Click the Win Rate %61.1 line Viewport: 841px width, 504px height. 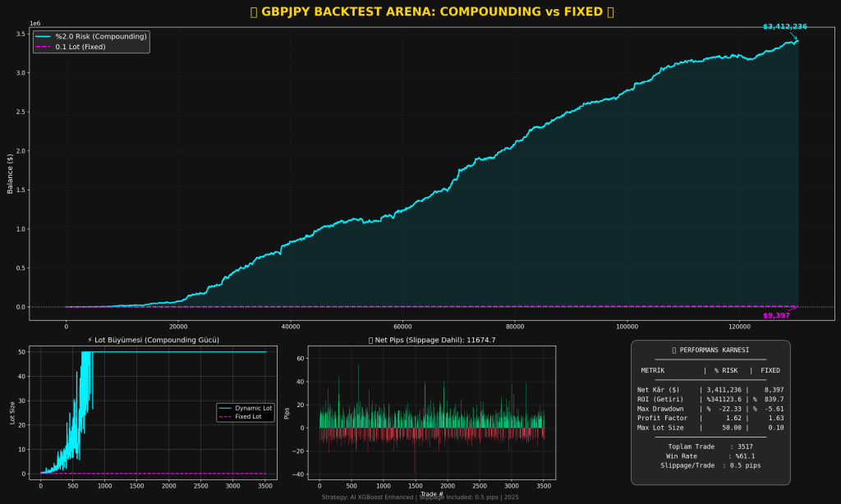710,456
